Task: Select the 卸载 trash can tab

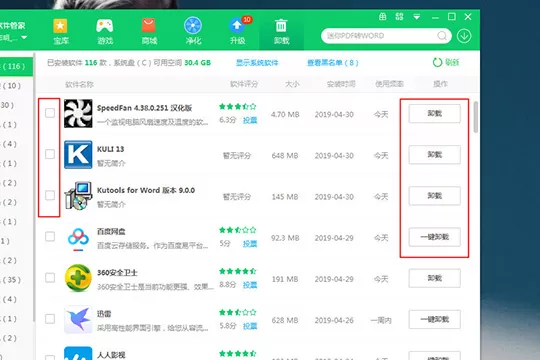Action: click(281, 31)
